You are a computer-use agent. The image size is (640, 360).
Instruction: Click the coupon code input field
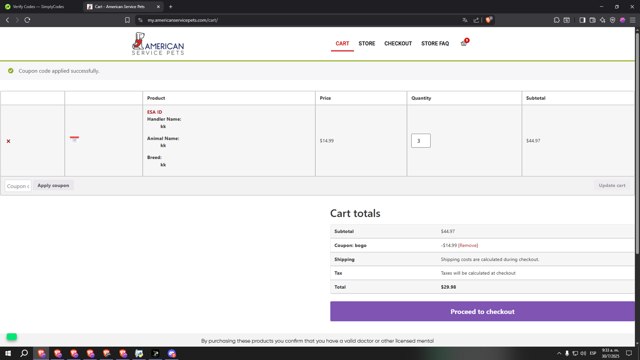pyautogui.click(x=18, y=186)
